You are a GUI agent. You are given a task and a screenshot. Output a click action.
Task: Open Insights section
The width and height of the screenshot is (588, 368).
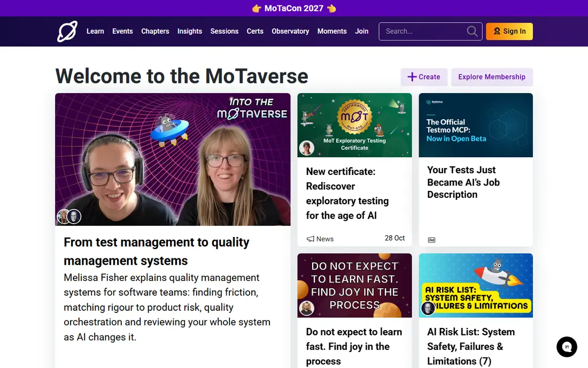tap(190, 31)
